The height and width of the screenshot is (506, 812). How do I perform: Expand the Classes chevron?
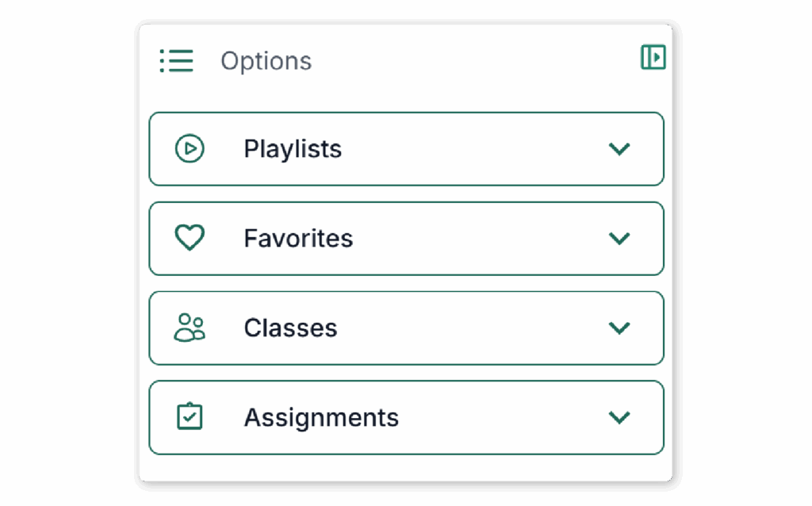[619, 328]
